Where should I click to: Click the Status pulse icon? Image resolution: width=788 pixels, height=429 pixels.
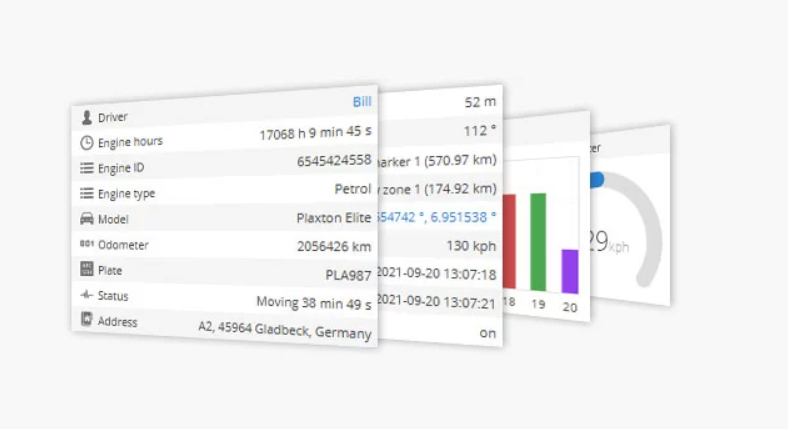86,294
